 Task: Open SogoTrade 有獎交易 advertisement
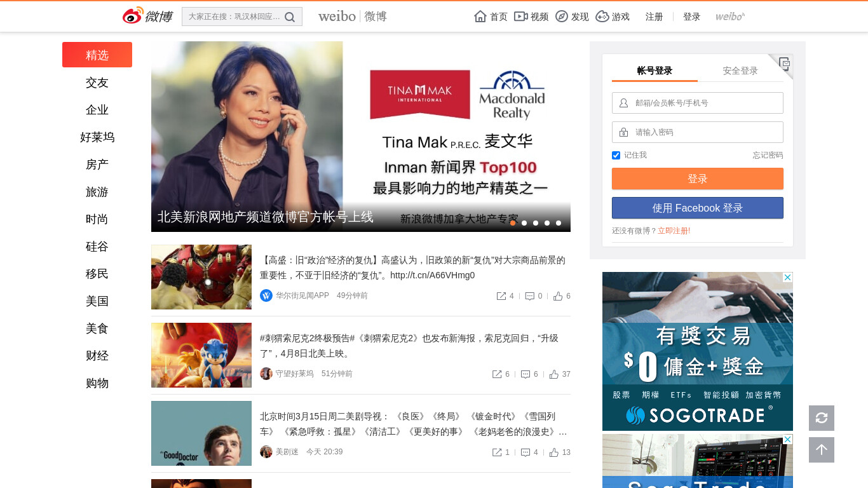click(x=698, y=351)
